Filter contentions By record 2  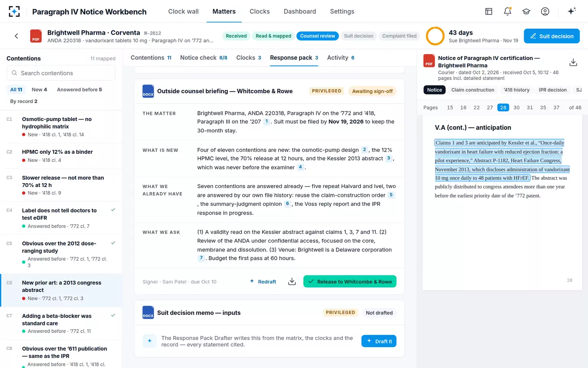(x=24, y=101)
